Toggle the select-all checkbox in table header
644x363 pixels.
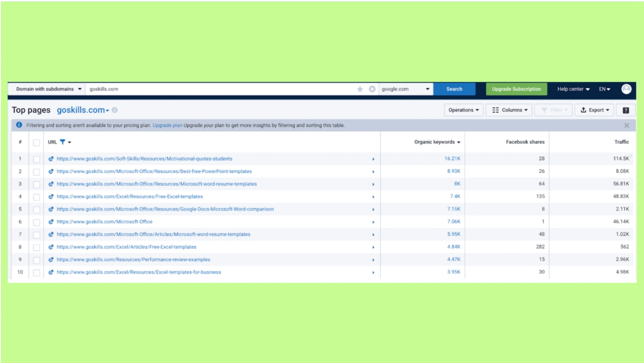point(37,142)
